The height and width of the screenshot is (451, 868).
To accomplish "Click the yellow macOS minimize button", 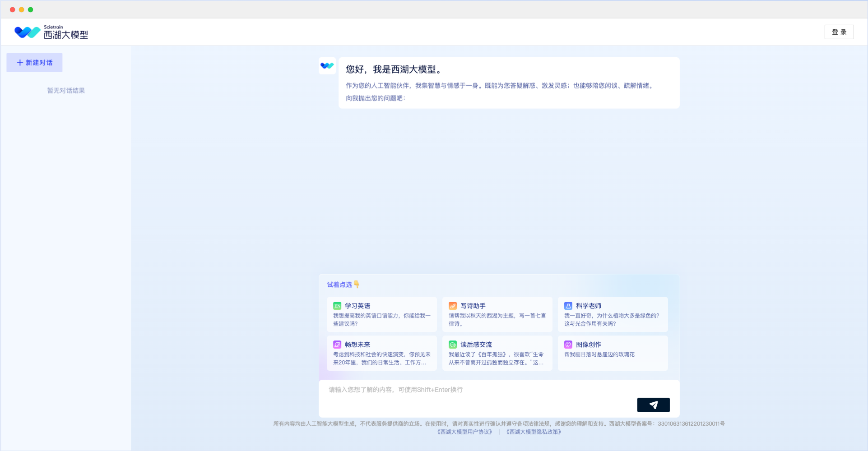I will click(x=21, y=9).
